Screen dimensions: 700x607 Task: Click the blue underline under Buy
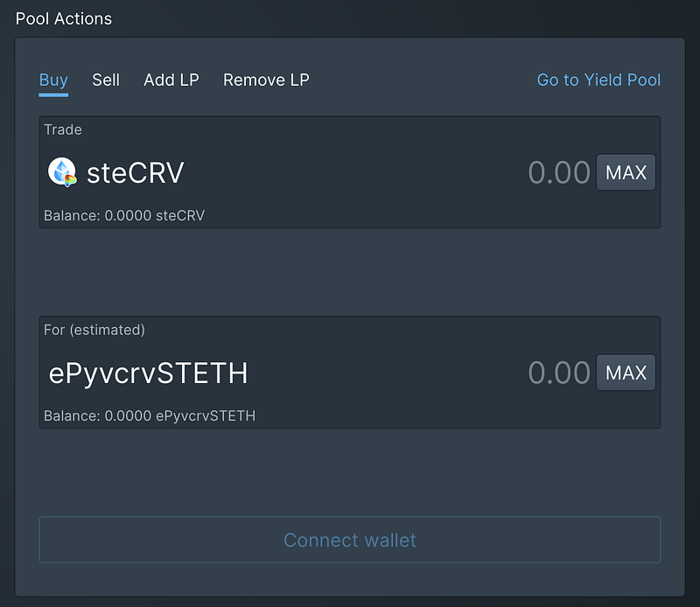53,94
